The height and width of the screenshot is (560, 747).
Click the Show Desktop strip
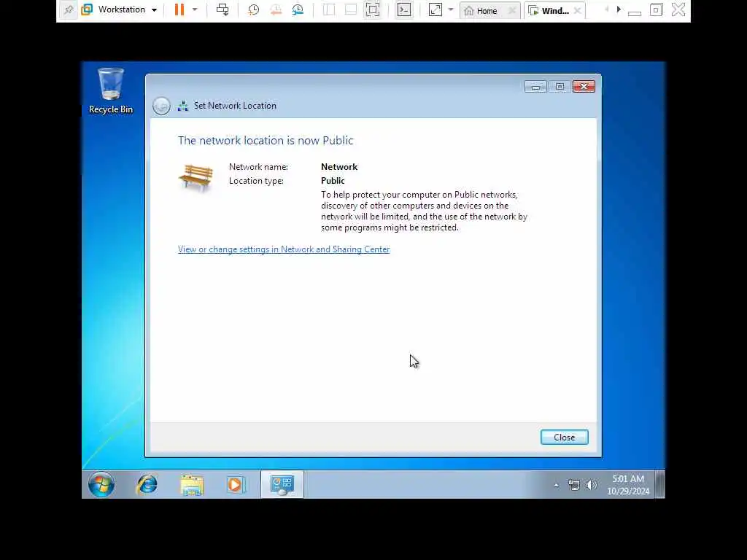659,484
